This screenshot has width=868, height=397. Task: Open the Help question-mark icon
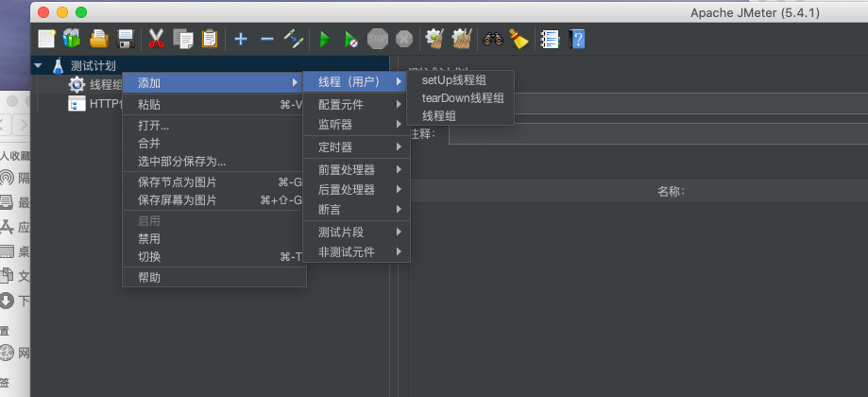(577, 39)
